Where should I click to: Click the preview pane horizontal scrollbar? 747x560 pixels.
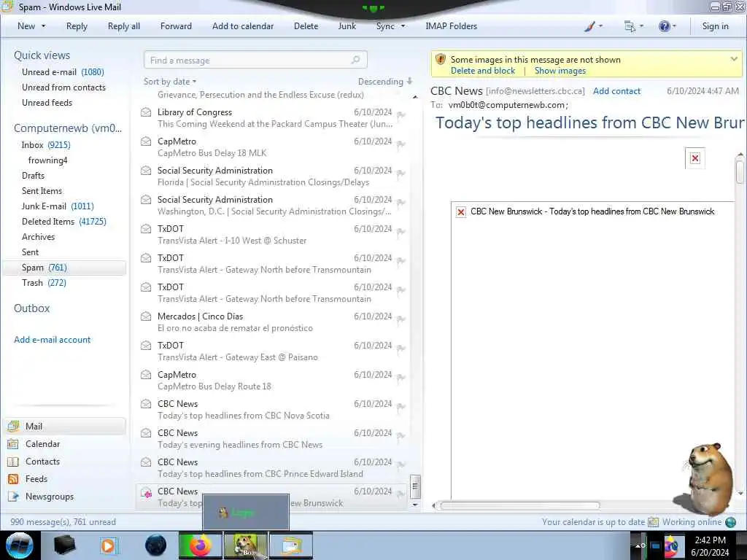pyautogui.click(x=519, y=506)
